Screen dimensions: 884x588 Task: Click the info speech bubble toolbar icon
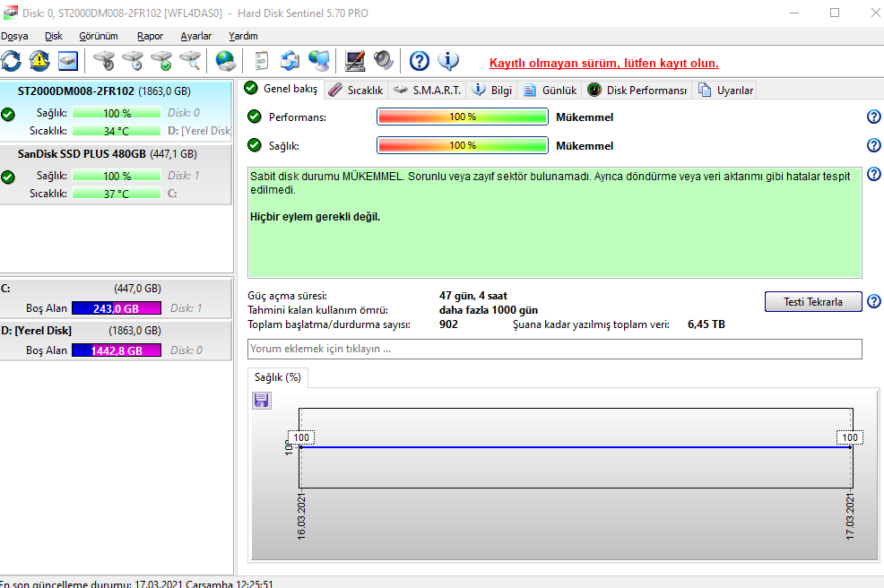coord(448,61)
